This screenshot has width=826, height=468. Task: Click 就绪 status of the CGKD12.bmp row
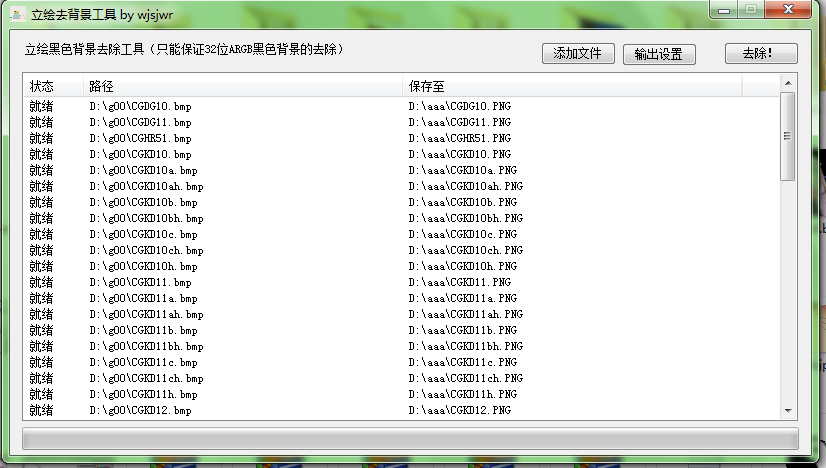click(x=41, y=410)
